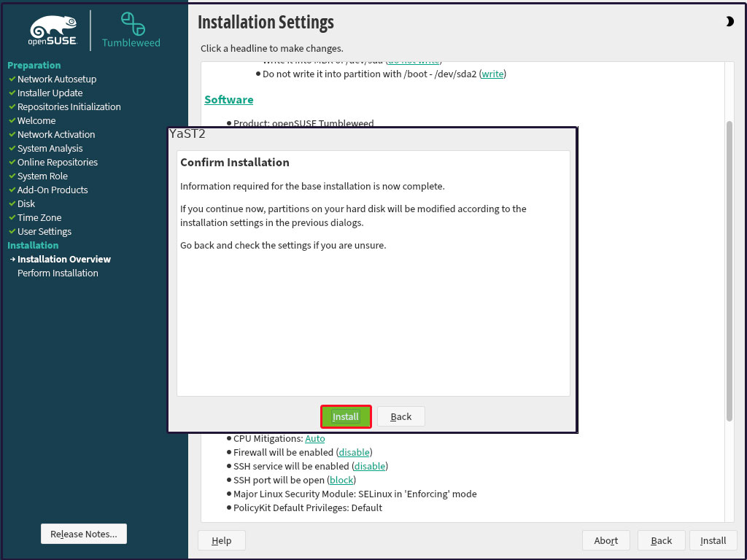
Task: Click the openSUSE chameleon logo
Action: [x=53, y=31]
